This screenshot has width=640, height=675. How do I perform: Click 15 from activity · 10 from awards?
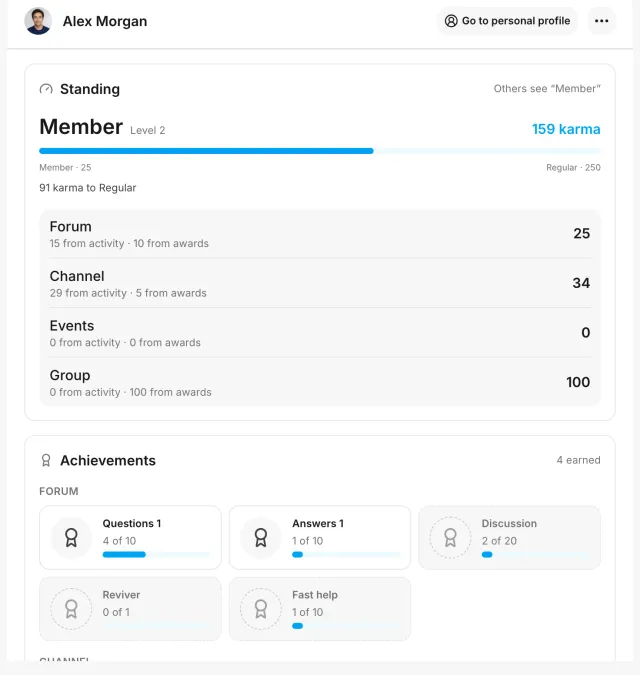point(129,243)
